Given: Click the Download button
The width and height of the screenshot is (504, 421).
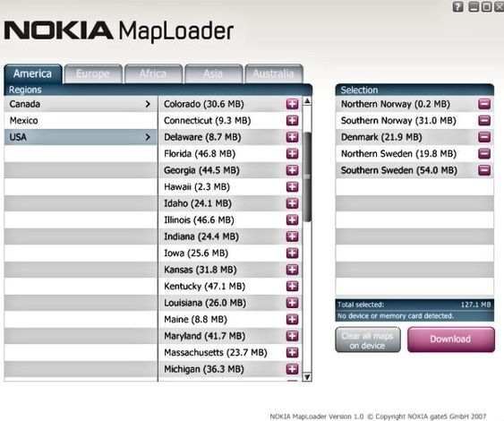Looking at the screenshot, I should 450,339.
